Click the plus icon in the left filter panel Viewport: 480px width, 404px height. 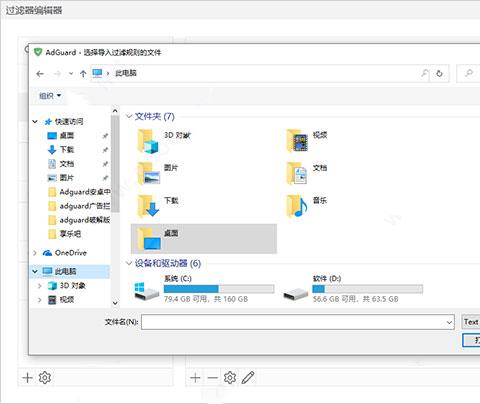[x=28, y=378]
